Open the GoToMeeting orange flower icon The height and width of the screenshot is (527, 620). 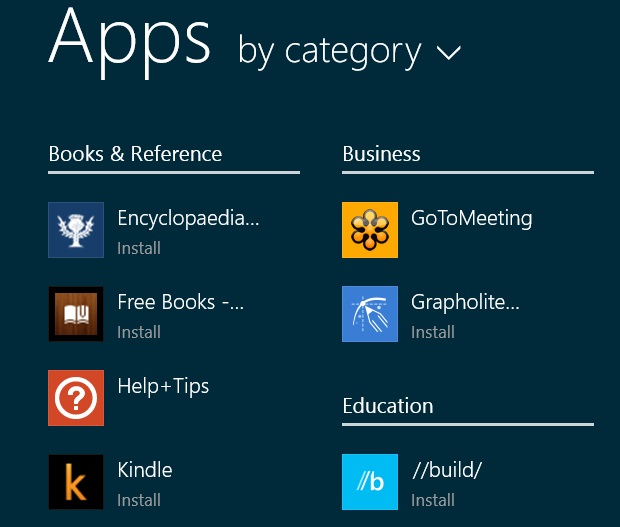(x=370, y=230)
